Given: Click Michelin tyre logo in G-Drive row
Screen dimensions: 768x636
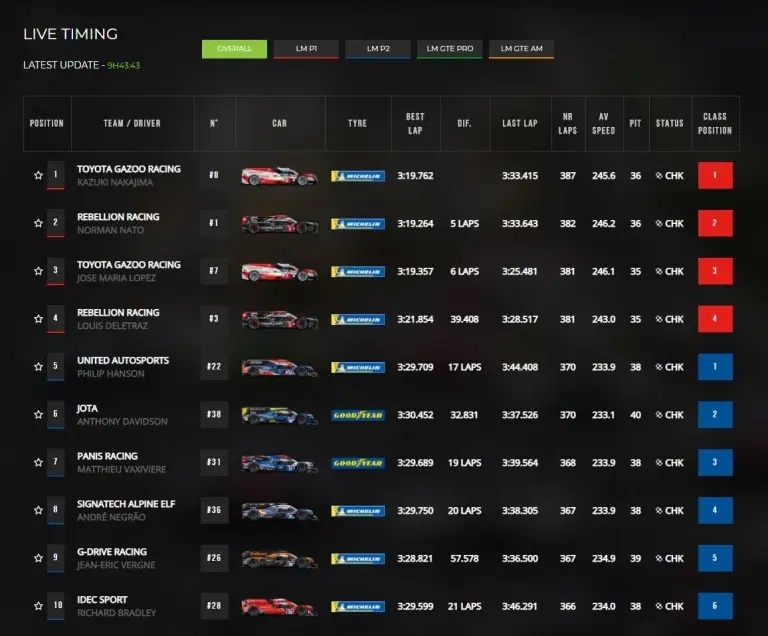Looking at the screenshot, I should [x=358, y=559].
